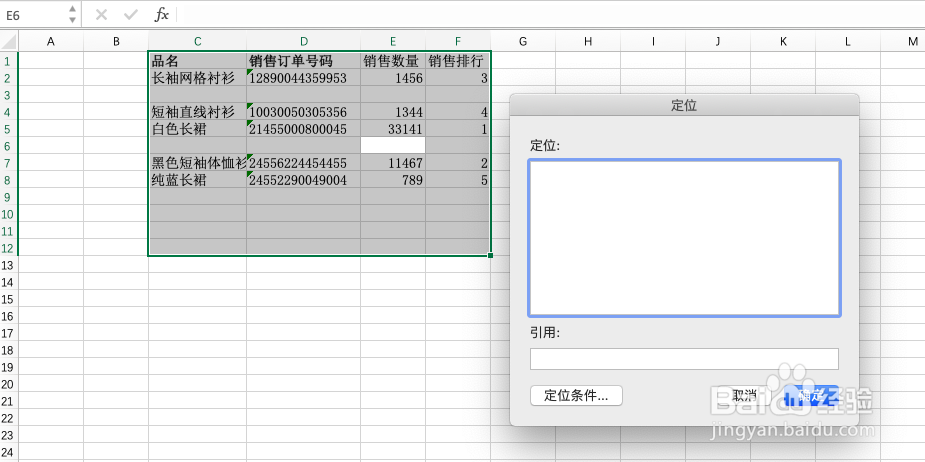Click order number 21455000800045
925x462 pixels.
(304, 129)
